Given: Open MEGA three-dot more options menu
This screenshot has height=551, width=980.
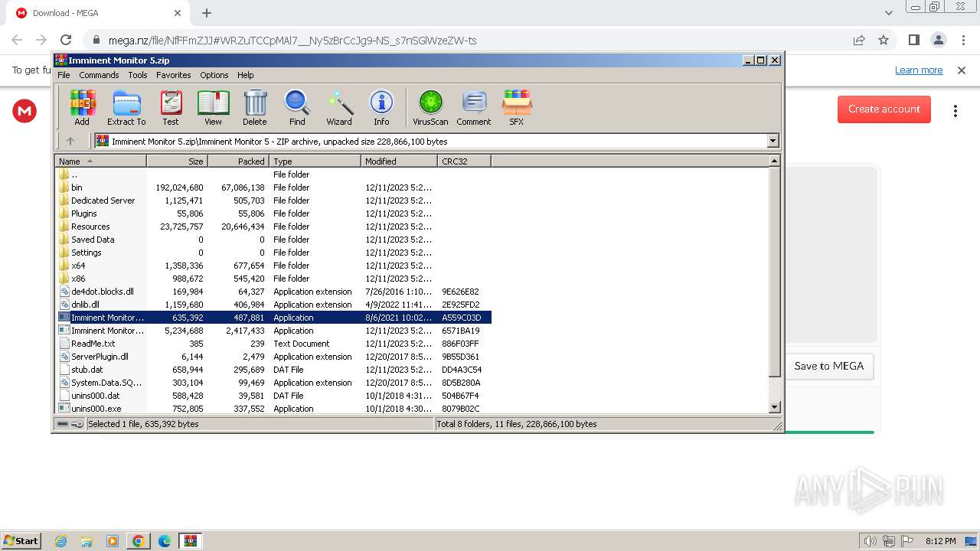Looking at the screenshot, I should pos(955,111).
